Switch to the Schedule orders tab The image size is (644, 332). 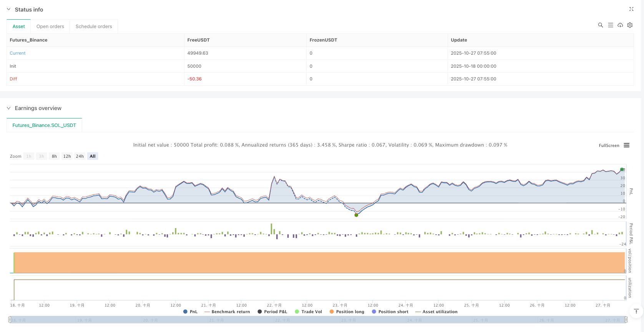[x=94, y=27]
